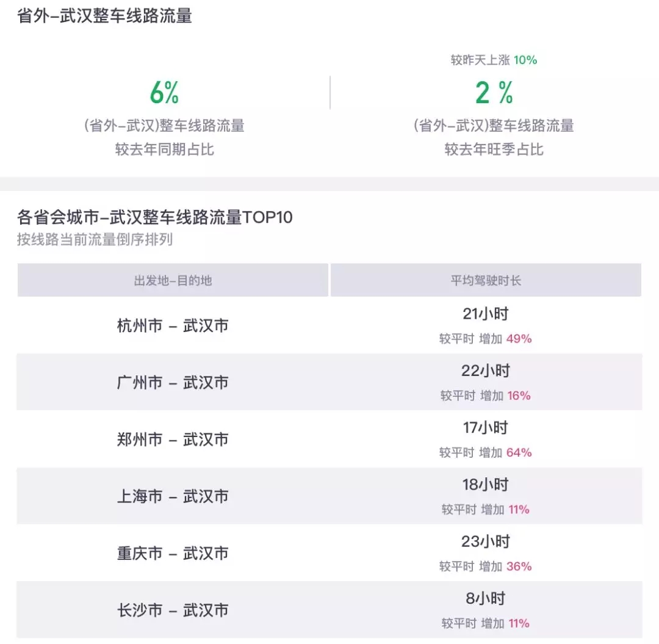
Task: Sort by the 平均驾驶时长 column header
Action: (486, 280)
